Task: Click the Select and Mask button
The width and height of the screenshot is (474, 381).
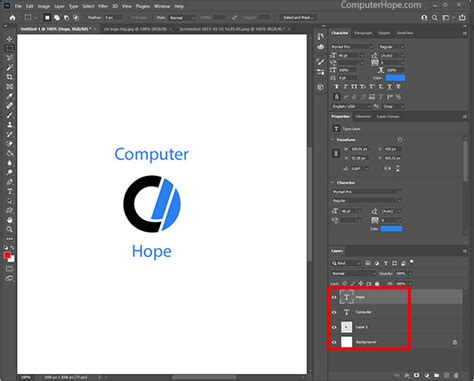Action: pos(298,18)
